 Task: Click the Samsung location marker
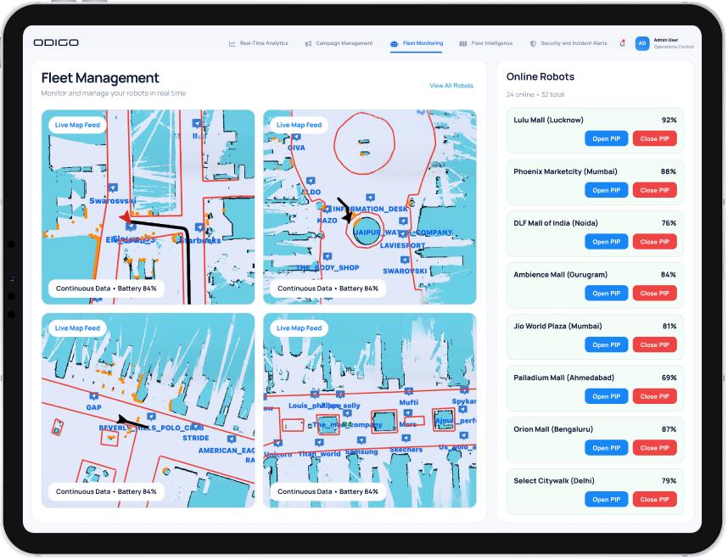362,440
